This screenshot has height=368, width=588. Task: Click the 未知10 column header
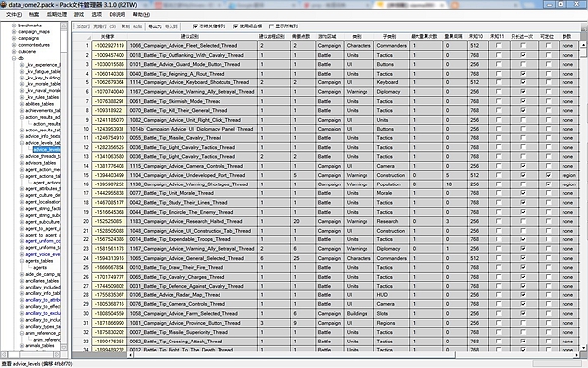(477, 37)
